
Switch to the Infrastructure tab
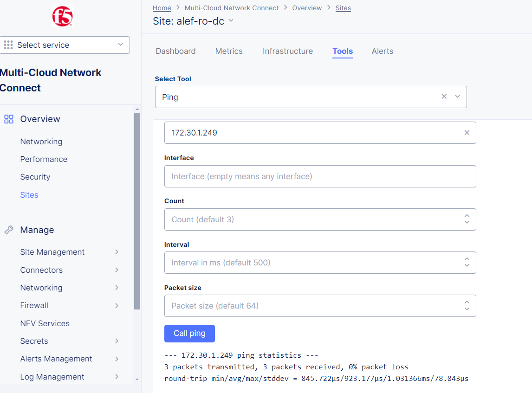[x=288, y=51]
